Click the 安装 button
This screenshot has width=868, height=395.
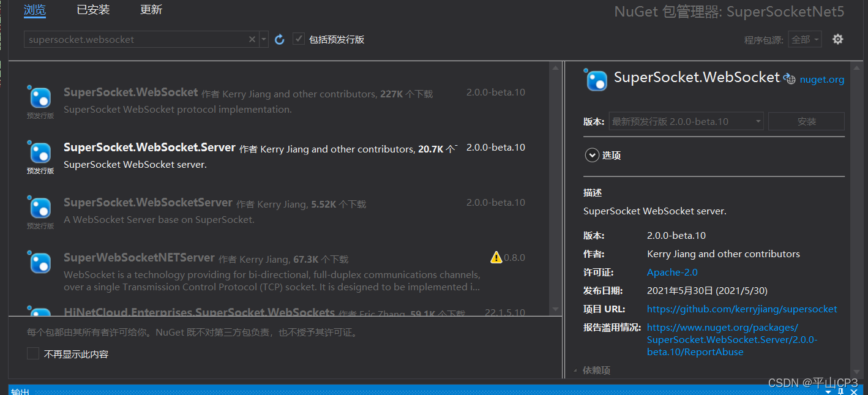coord(807,121)
